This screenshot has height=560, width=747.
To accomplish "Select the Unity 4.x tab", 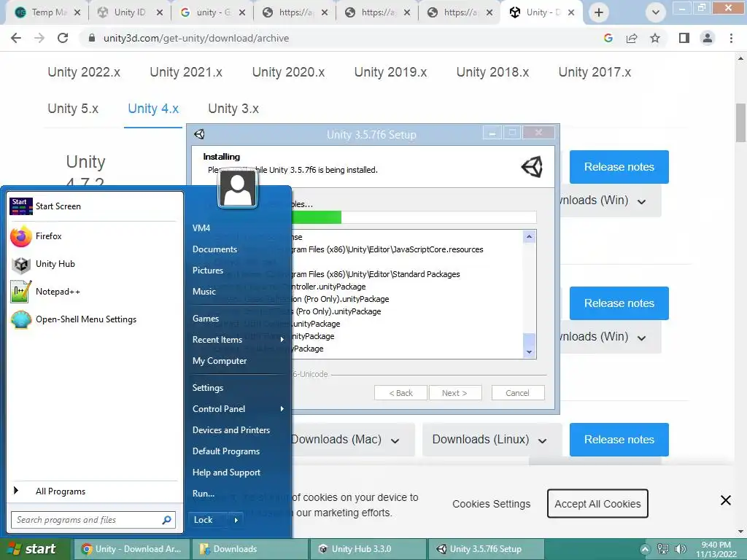I will tap(153, 109).
